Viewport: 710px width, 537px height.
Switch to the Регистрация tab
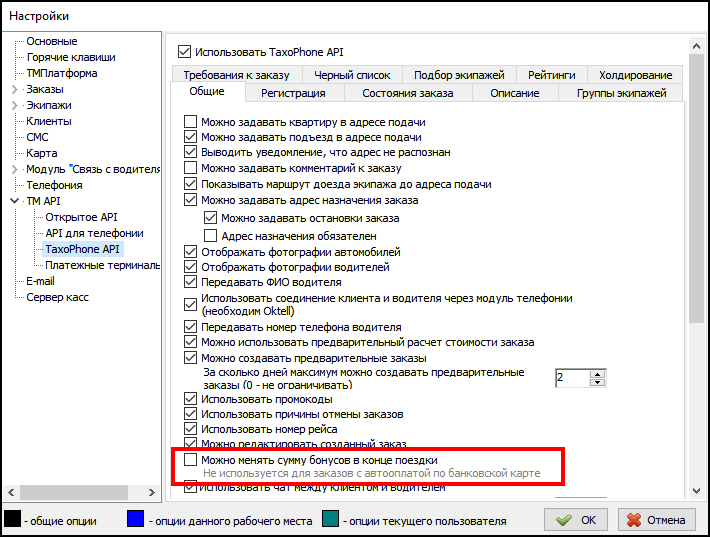(x=293, y=93)
